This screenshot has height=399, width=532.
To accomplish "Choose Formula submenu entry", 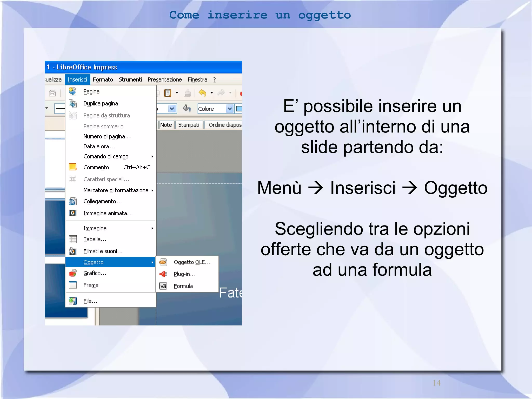I will pyautogui.click(x=187, y=286).
